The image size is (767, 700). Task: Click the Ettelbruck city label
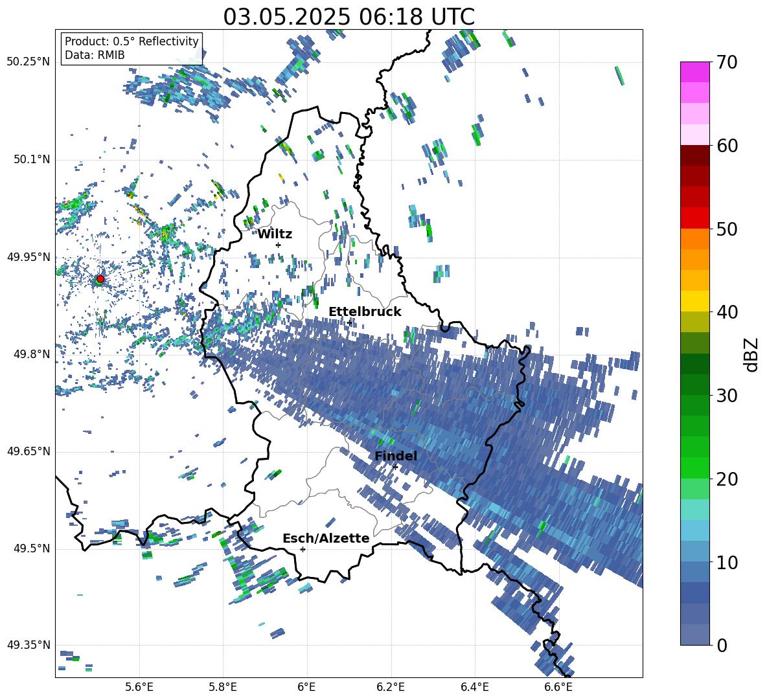(x=365, y=312)
